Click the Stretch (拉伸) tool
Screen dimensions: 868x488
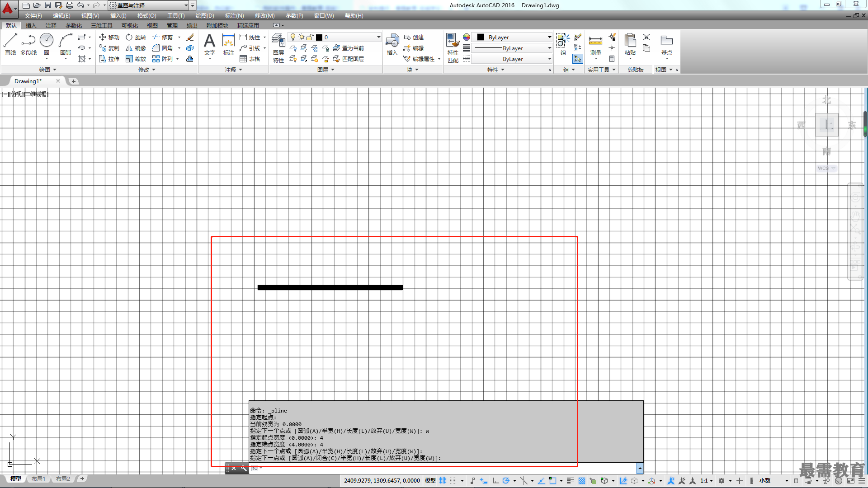[109, 59]
